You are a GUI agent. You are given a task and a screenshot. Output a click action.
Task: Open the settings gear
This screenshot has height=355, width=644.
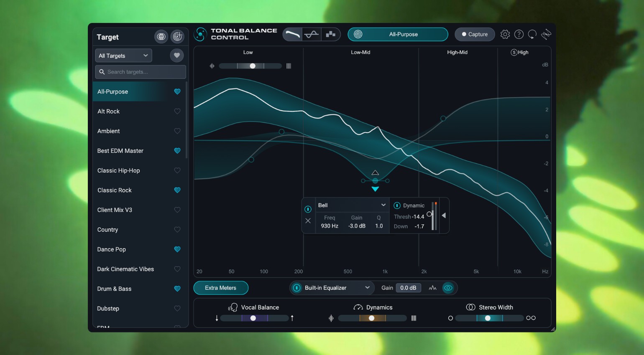(505, 34)
